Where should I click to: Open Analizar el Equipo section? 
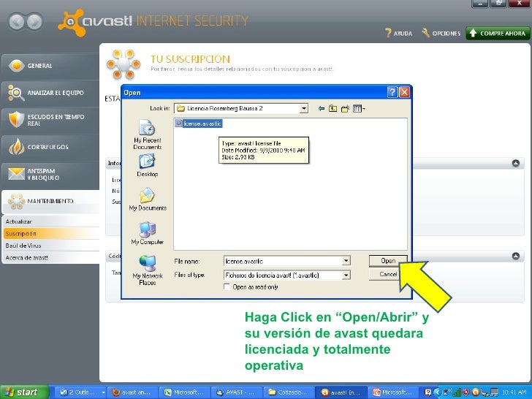[50, 93]
